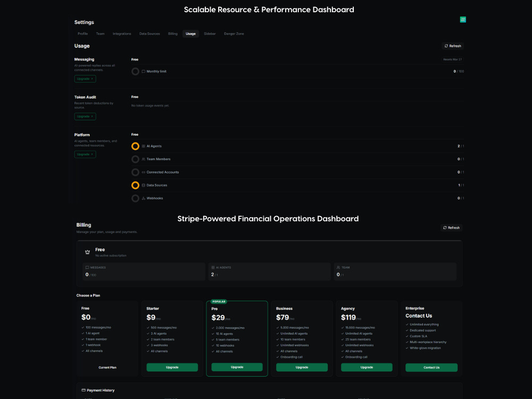Viewport: 532px width, 399px height.
Task: Click the Current Plan label on Free card
Action: pos(107,368)
